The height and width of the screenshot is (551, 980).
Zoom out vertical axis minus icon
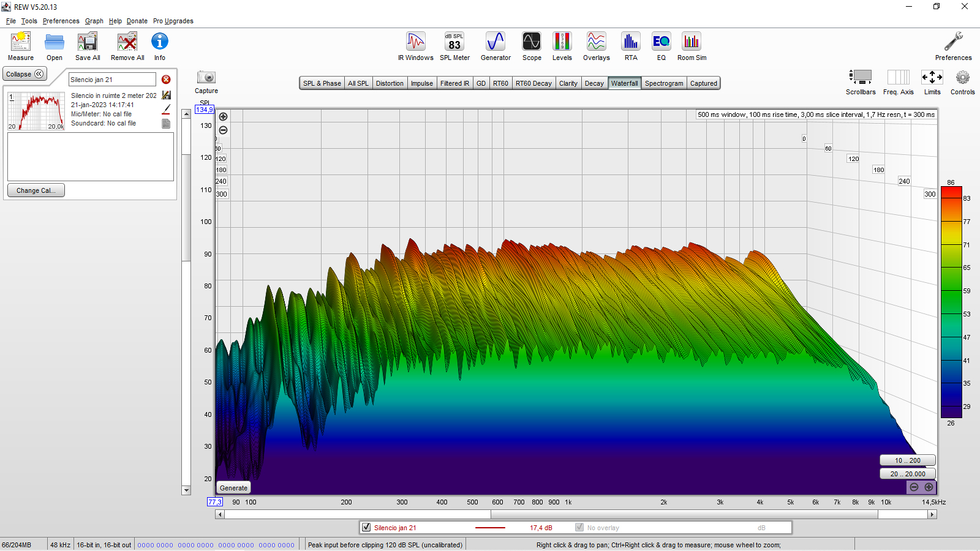click(x=224, y=130)
